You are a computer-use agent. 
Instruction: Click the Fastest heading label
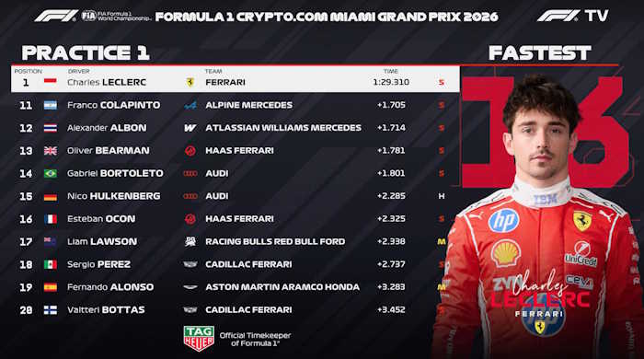tap(540, 53)
